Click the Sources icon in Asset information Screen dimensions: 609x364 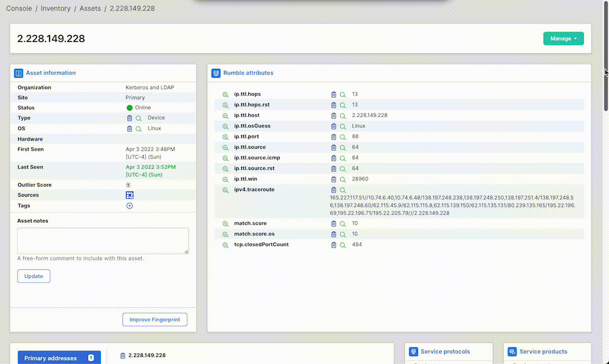(129, 195)
